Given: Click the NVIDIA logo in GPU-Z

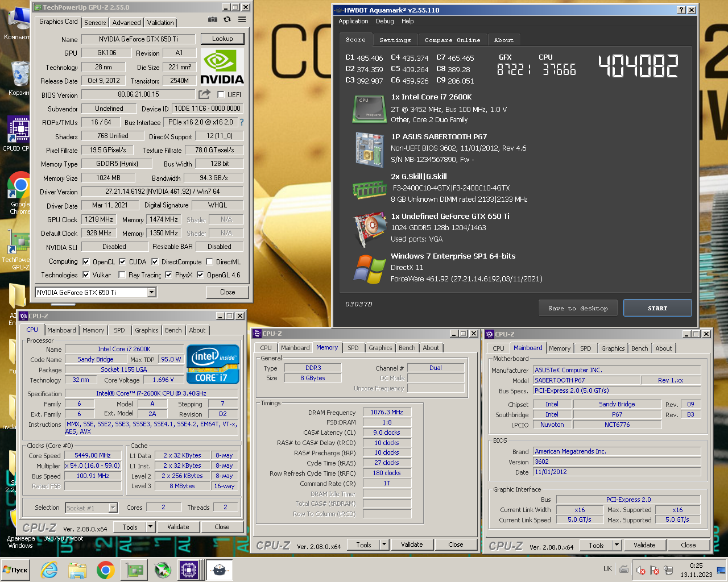Looking at the screenshot, I should coord(222,67).
